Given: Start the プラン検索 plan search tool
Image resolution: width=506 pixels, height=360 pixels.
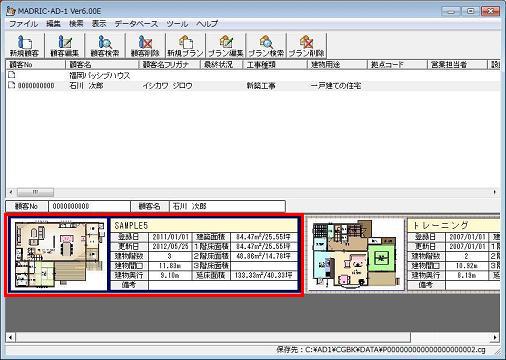Looking at the screenshot, I should (266, 46).
